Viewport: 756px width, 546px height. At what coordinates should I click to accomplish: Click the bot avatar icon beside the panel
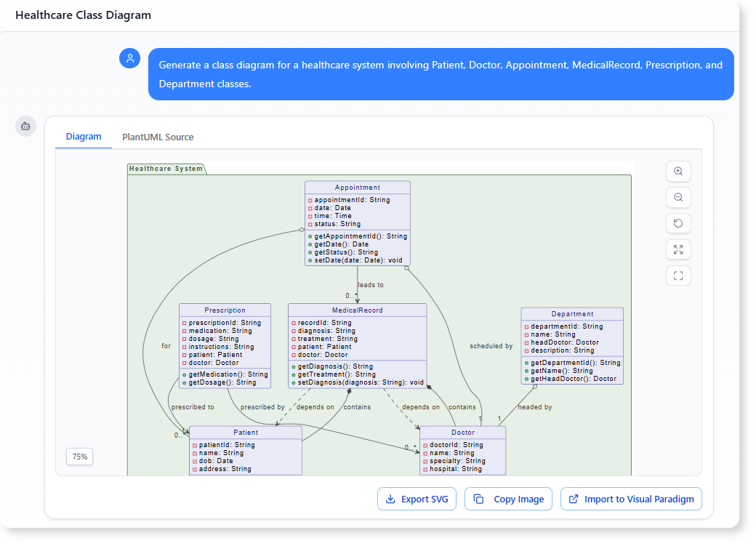(x=25, y=126)
